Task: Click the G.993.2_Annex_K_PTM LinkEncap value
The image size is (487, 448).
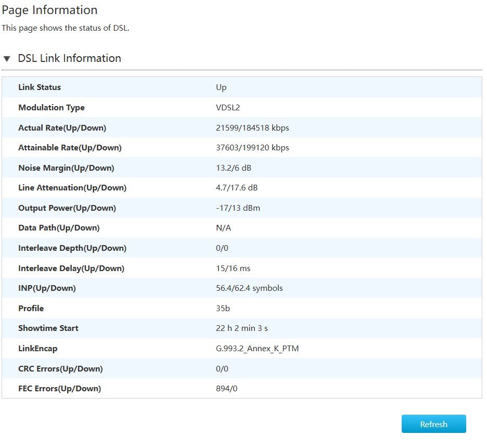Action: (x=257, y=349)
